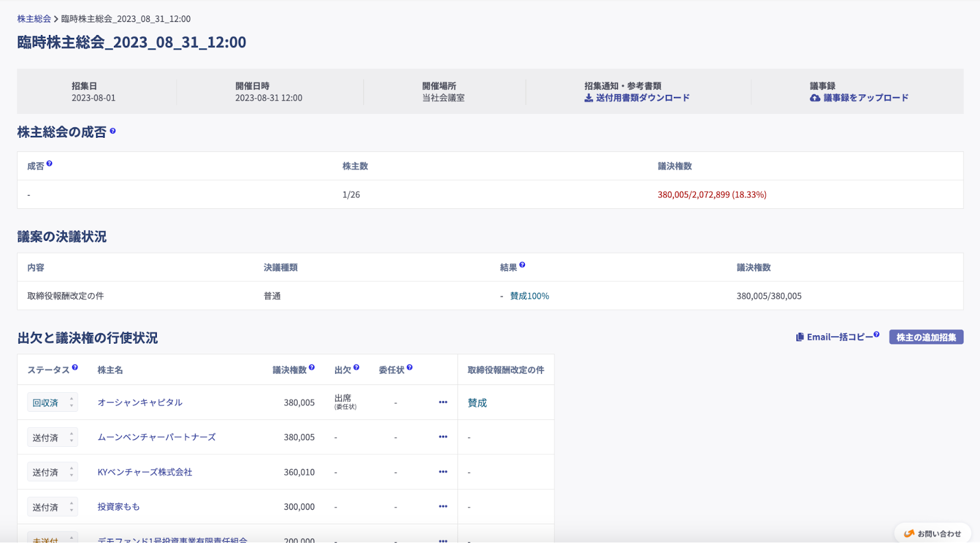The height and width of the screenshot is (543, 980).
Task: Open help icon beside ステータス column header
Action: click(75, 368)
